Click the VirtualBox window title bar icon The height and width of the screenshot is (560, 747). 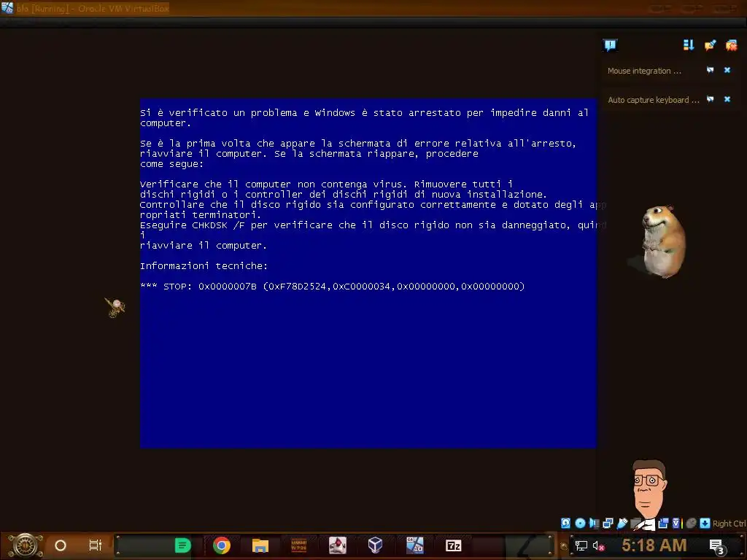[7, 8]
